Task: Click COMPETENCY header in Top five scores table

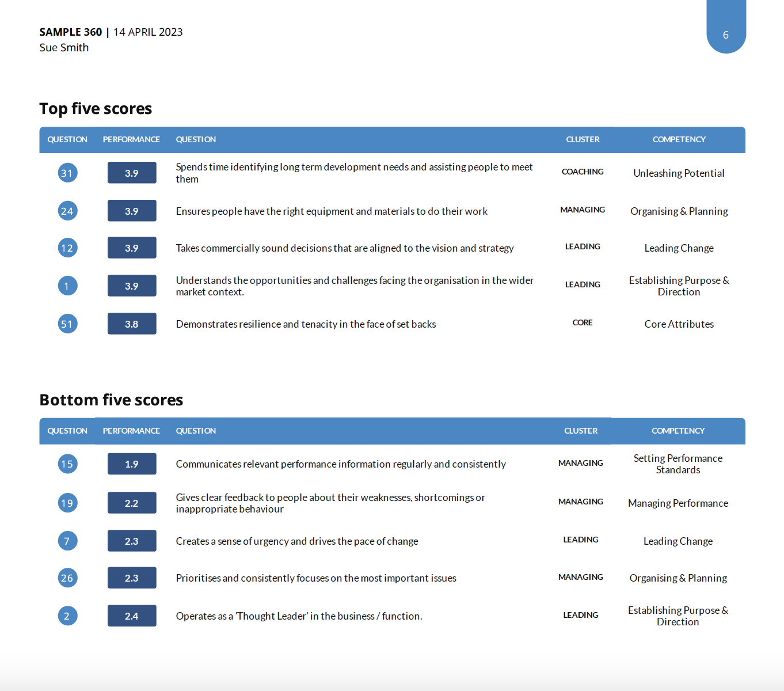Action: coord(679,139)
